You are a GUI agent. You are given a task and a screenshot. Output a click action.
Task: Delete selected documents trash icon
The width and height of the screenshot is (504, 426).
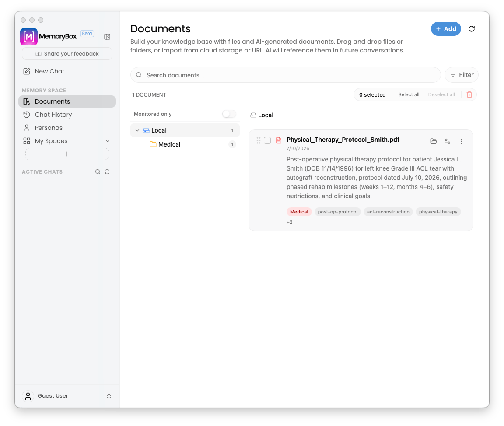[x=469, y=94]
